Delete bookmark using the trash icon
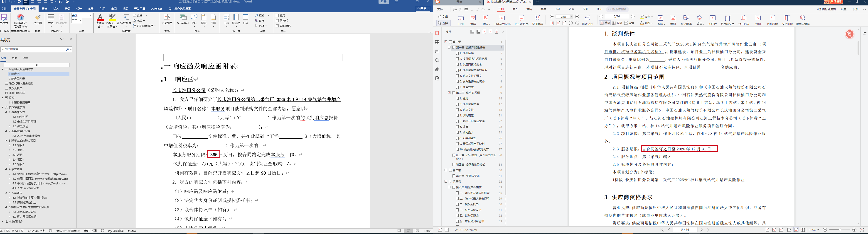The image size is (868, 234). (497, 32)
